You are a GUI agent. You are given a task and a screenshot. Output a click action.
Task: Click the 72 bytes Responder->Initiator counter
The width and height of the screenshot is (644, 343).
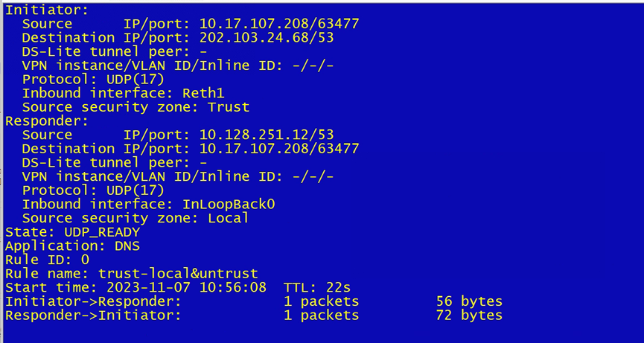click(x=469, y=315)
